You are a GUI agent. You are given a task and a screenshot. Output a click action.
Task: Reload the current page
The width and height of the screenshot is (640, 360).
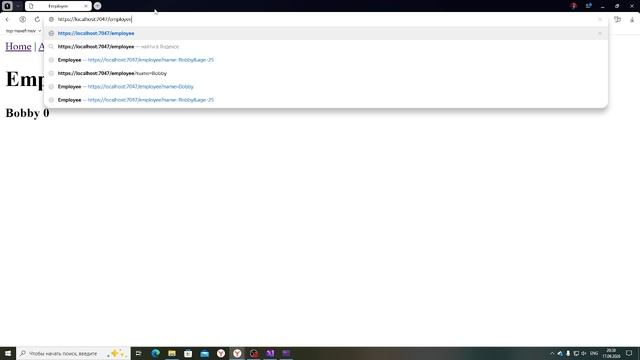(37, 19)
